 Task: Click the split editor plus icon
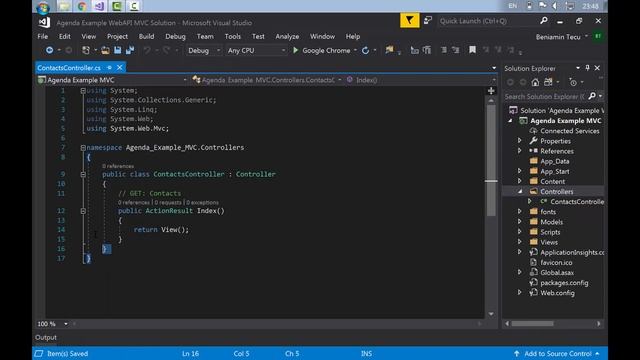tap(491, 91)
